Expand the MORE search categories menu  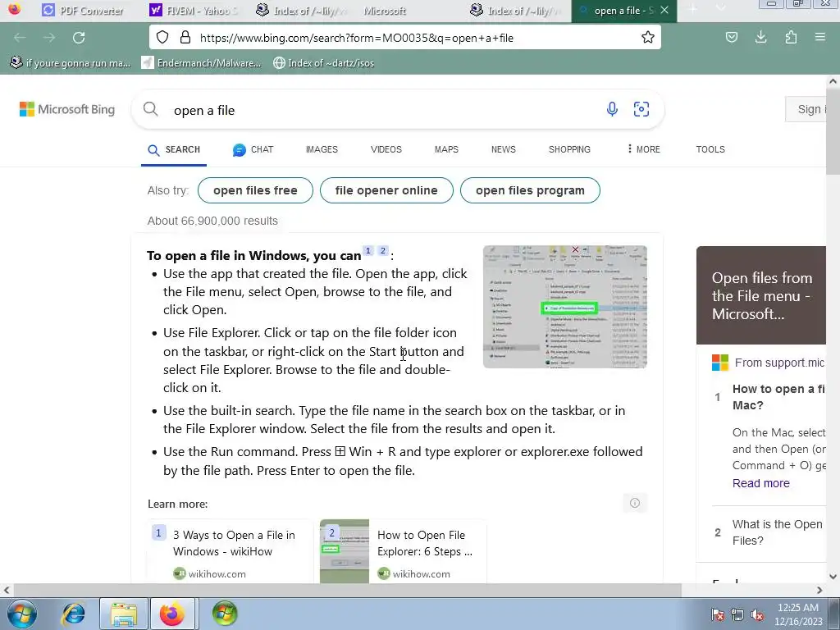click(643, 149)
